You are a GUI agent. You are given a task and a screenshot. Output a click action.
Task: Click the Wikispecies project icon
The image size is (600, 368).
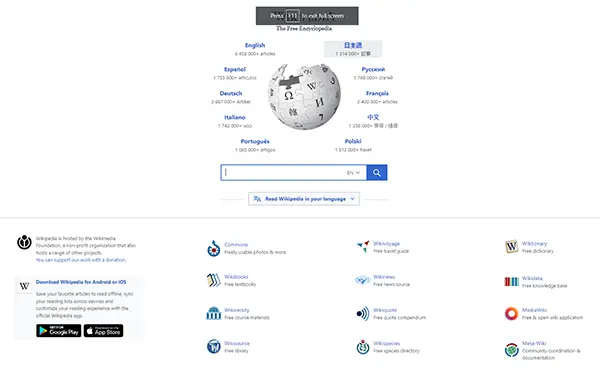pos(363,347)
